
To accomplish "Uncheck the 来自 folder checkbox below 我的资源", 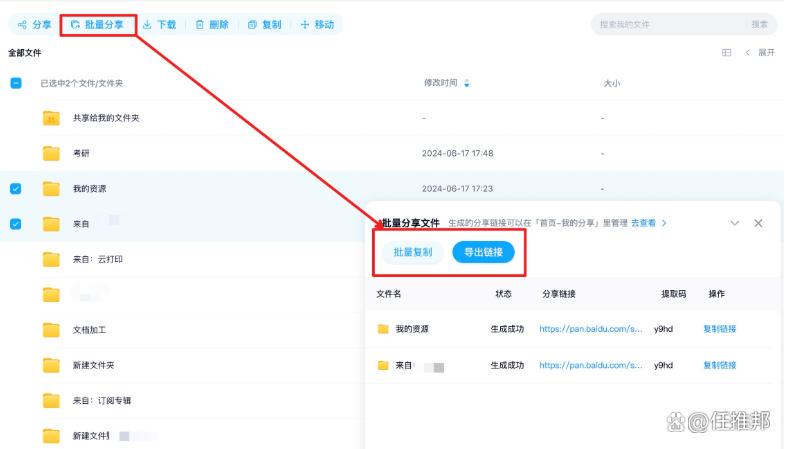I will (15, 224).
